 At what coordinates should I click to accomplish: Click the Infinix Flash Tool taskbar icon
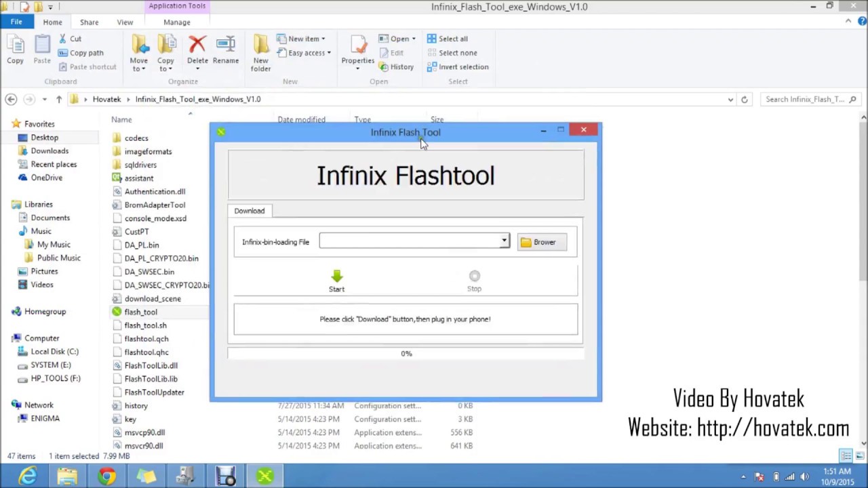tap(265, 476)
